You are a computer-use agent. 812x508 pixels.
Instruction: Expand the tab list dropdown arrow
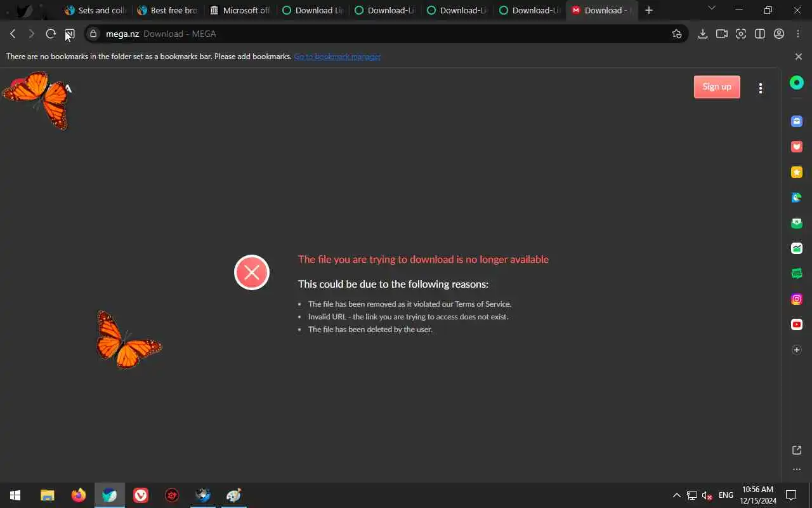[x=711, y=8]
